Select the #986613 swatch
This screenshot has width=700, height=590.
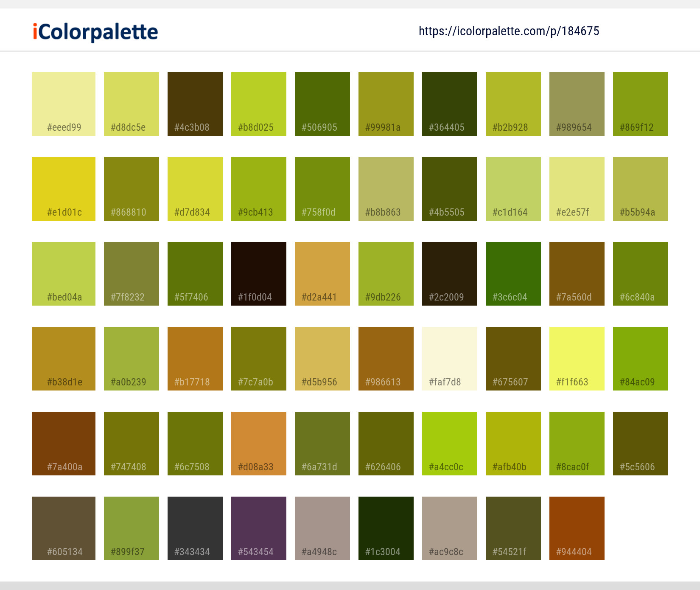[x=386, y=359]
